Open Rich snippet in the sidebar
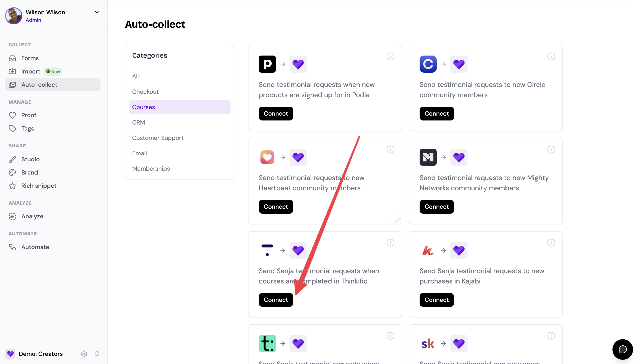The image size is (636, 364). 53,186
